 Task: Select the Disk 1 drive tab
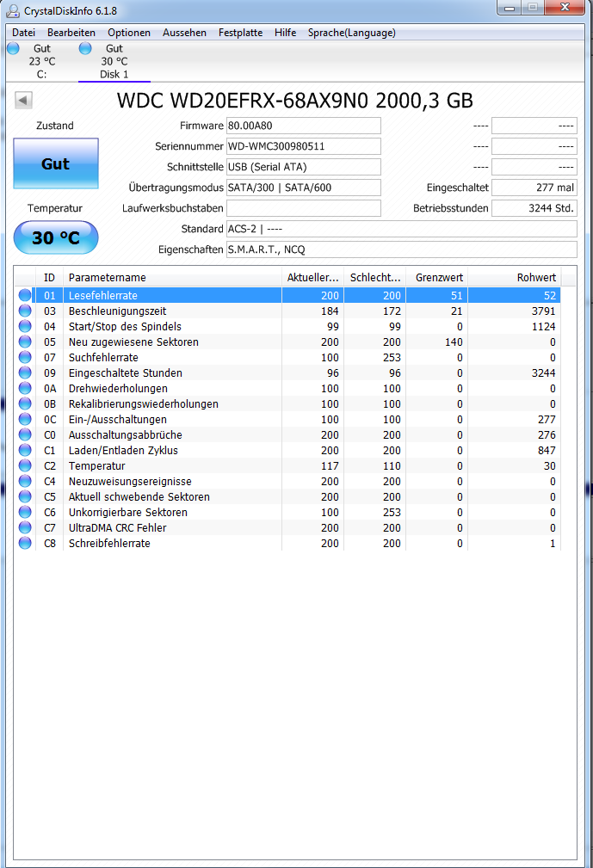(114, 61)
